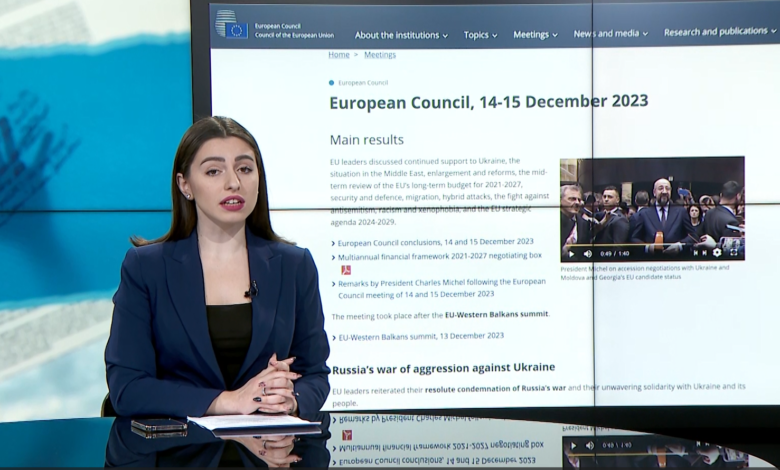The image size is (780, 470).
Task: Click the skip-next icon beside the settings gear
Action: (x=704, y=253)
